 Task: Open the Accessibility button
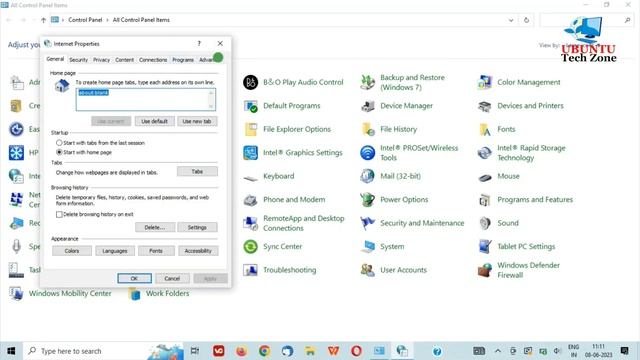click(198, 251)
